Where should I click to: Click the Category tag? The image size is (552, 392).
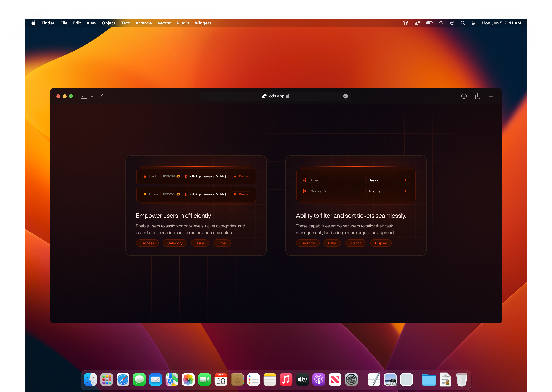175,243
